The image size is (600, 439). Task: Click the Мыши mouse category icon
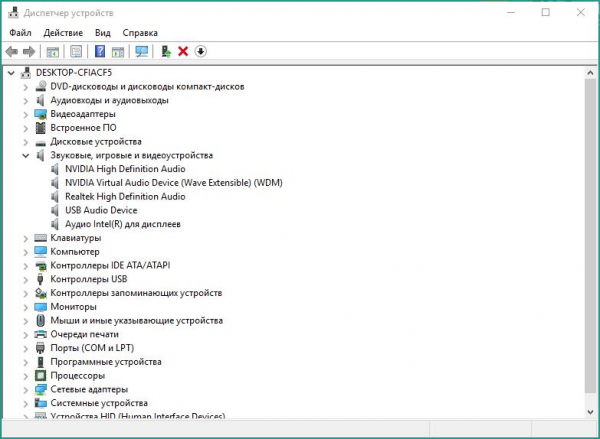click(41, 321)
